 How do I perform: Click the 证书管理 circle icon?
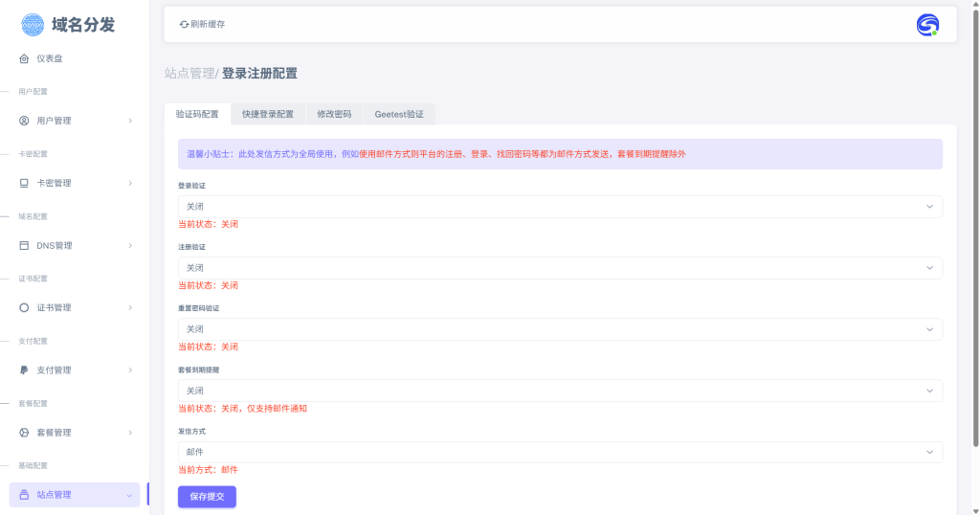(x=24, y=307)
